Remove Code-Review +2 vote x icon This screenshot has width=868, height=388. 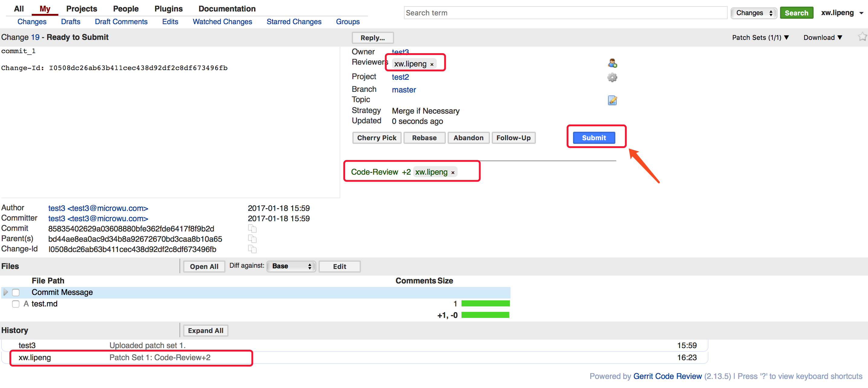click(x=452, y=173)
